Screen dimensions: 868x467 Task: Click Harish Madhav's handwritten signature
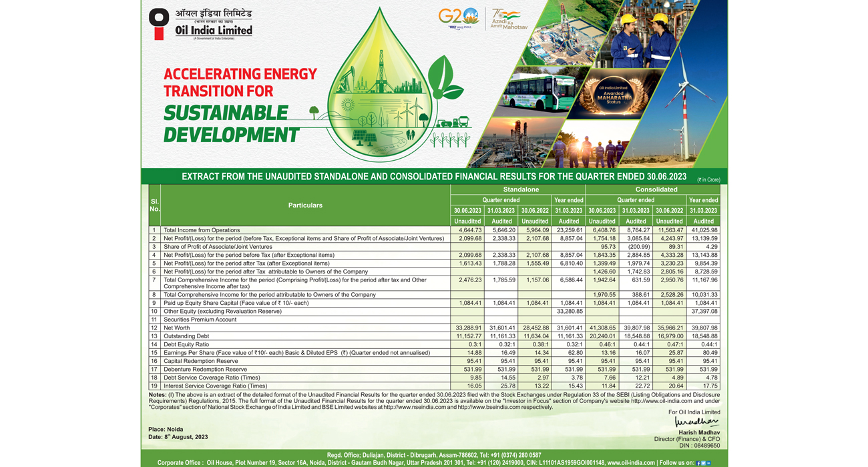tap(696, 422)
